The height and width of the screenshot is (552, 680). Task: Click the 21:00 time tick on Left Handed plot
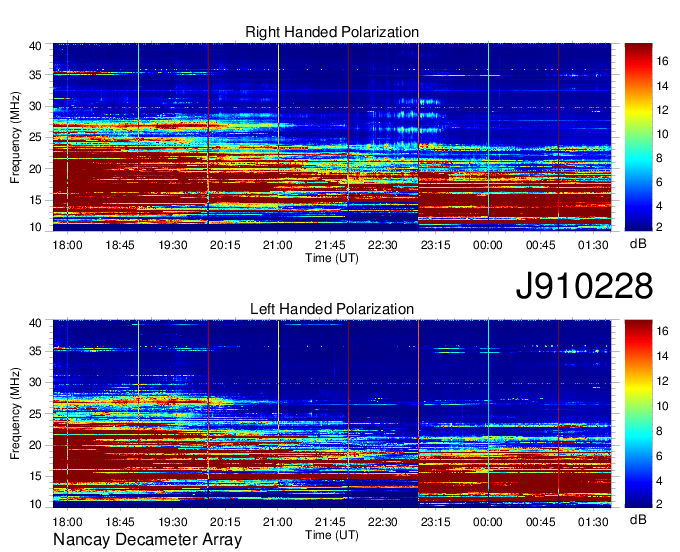click(278, 522)
